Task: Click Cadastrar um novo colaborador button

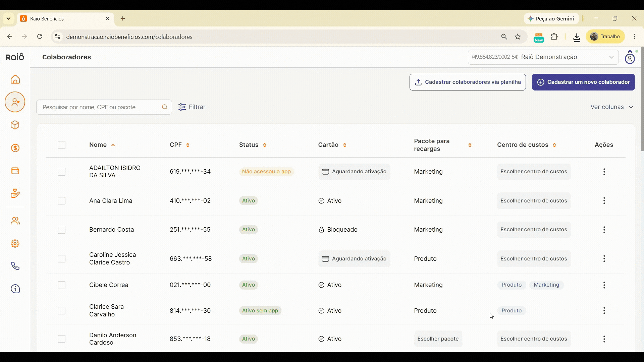Action: 583,82
